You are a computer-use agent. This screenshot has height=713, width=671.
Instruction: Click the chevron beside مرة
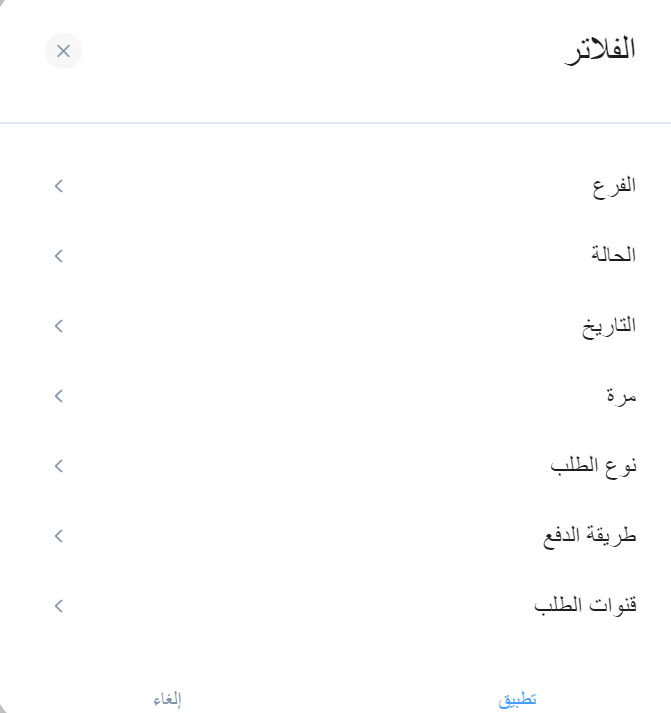58,396
